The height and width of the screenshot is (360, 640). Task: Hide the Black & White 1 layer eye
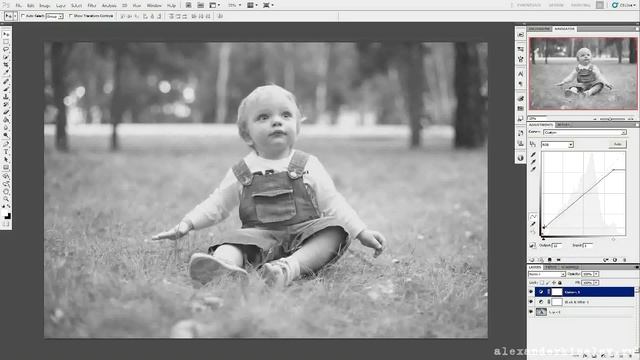tap(531, 302)
